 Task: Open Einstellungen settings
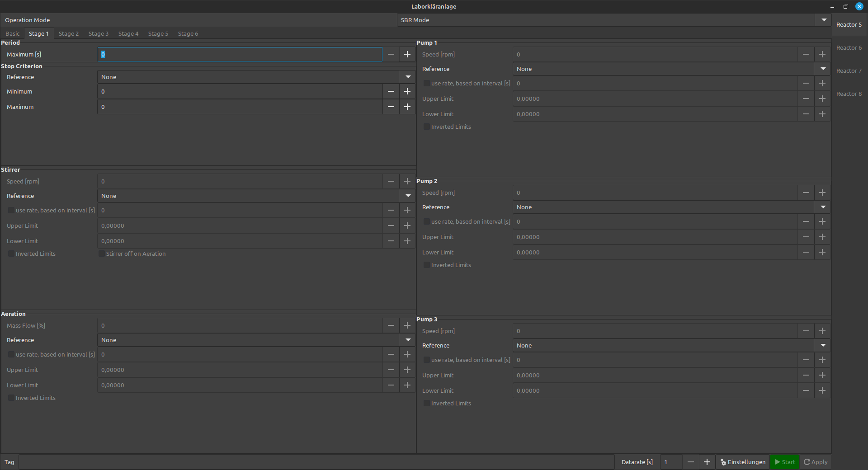(743, 462)
